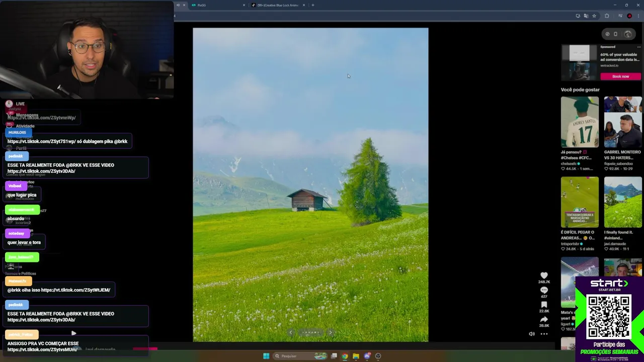The width and height of the screenshot is (644, 362).
Task: Click the tntsportsbr account name
Action: click(570, 244)
